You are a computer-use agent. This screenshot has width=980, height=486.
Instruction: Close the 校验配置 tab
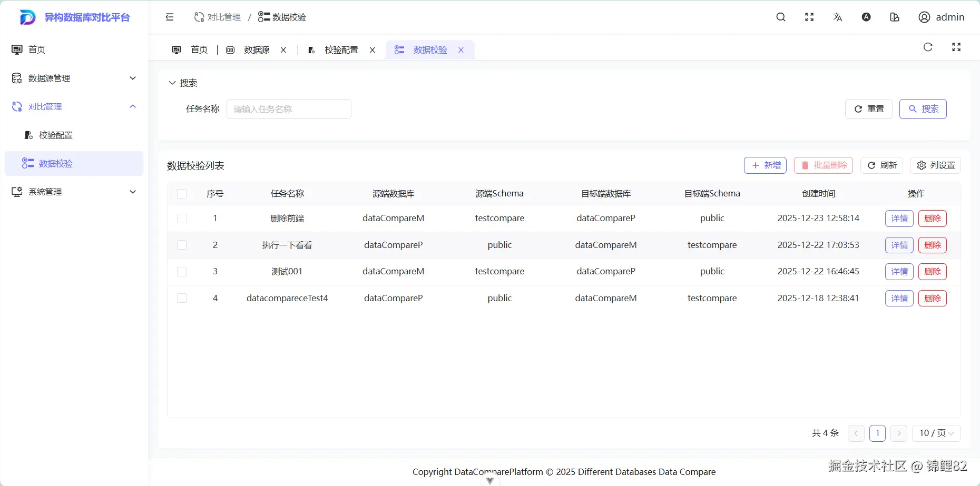click(373, 50)
